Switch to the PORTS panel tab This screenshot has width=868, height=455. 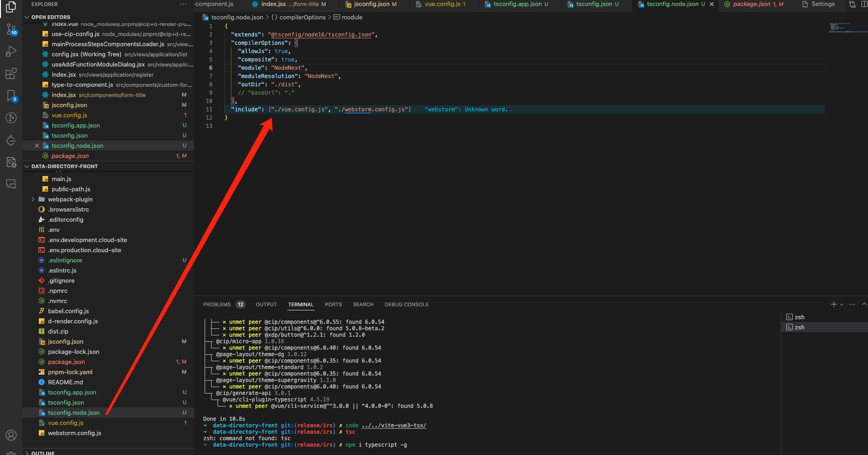pos(333,304)
